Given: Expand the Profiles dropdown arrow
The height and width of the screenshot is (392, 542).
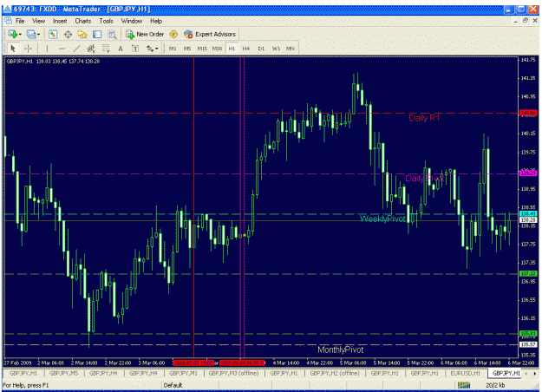Looking at the screenshot, I should [38, 34].
